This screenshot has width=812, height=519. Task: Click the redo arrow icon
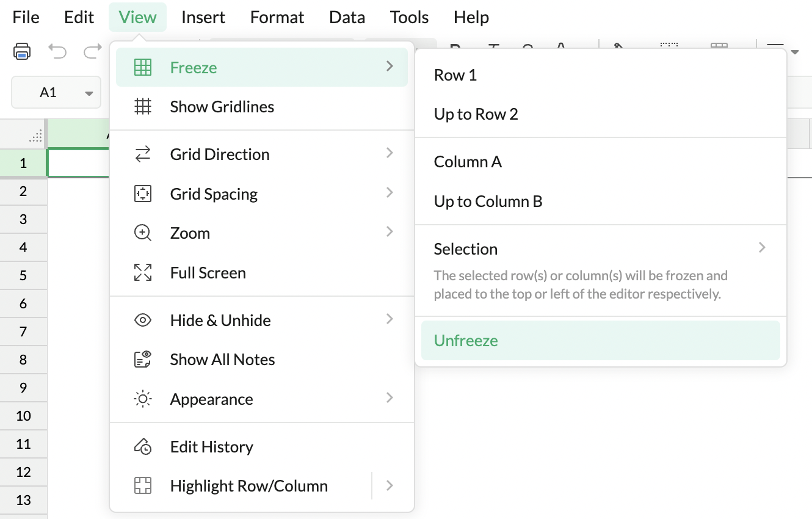point(92,51)
